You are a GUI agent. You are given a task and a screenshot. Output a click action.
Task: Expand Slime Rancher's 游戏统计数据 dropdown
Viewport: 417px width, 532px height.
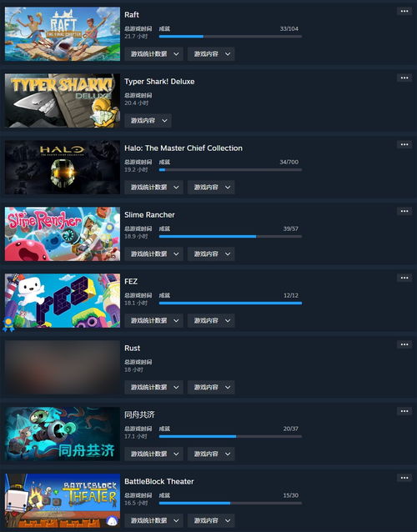coord(153,254)
